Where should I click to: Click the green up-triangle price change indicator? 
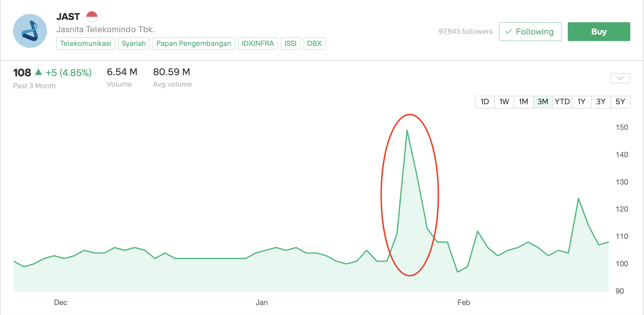[38, 72]
